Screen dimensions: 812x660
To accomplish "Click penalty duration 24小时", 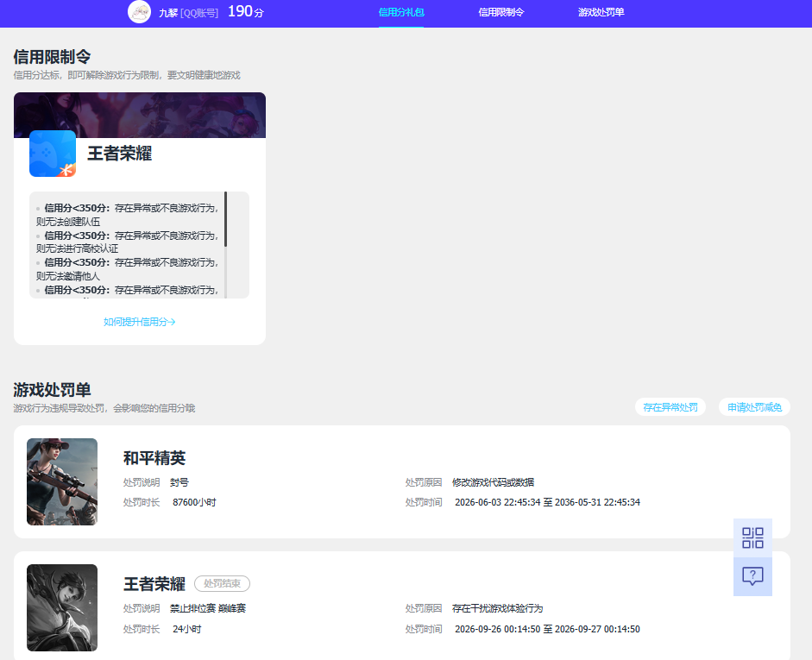I will [x=187, y=629].
